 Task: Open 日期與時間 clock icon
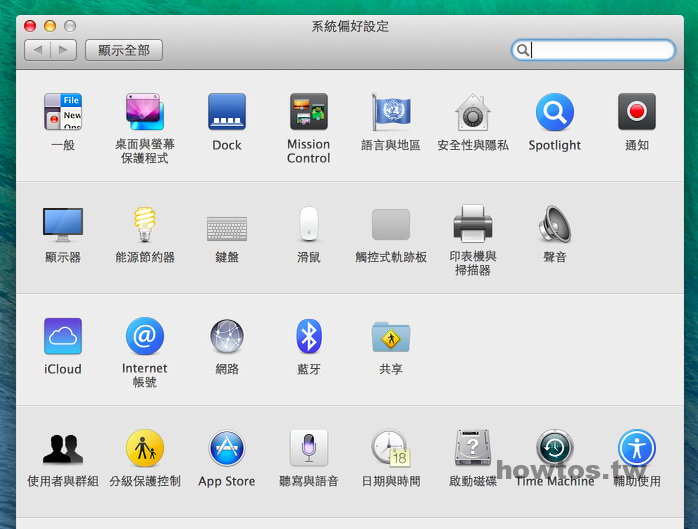click(x=390, y=448)
